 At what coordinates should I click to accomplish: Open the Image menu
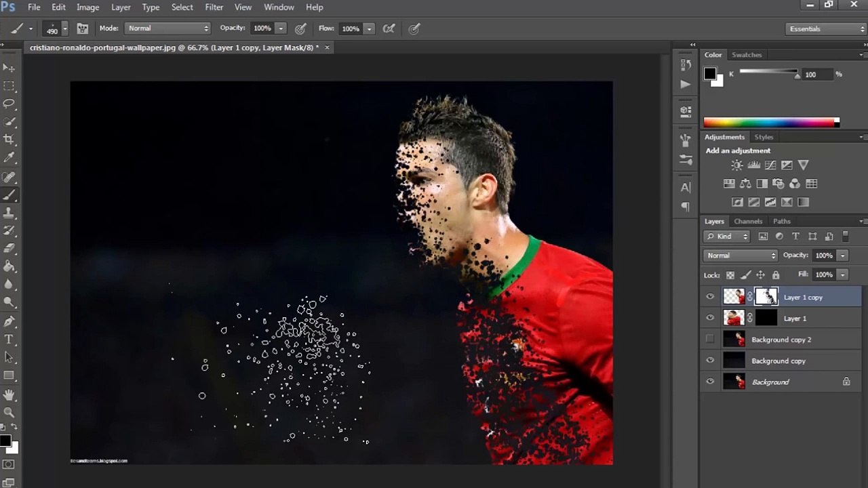pos(87,7)
